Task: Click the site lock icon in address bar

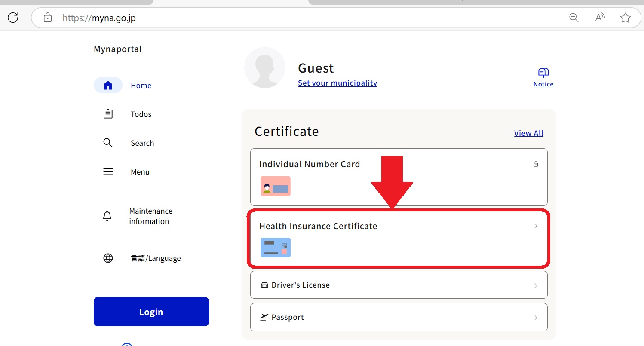Action: click(x=48, y=18)
